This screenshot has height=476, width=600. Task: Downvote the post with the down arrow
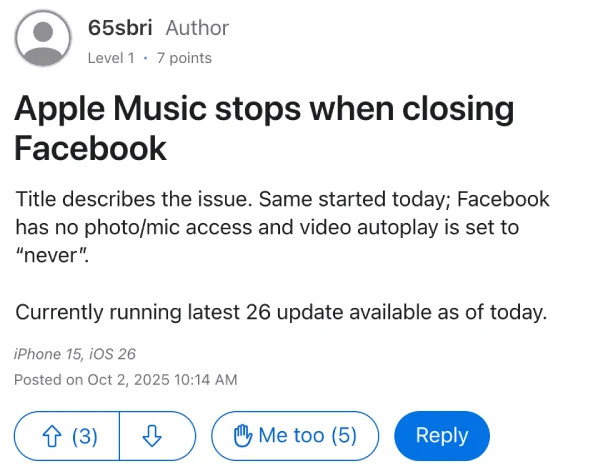click(153, 436)
